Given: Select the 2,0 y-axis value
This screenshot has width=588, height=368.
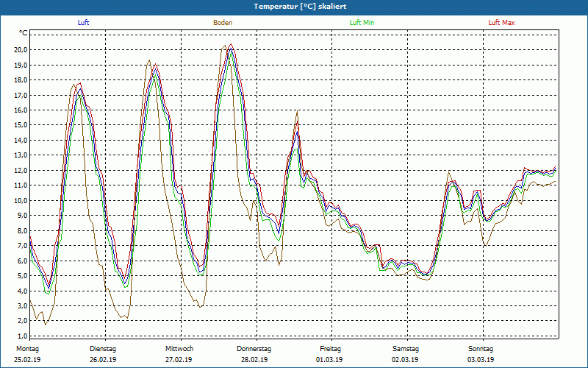Looking at the screenshot, I should pos(23,321).
